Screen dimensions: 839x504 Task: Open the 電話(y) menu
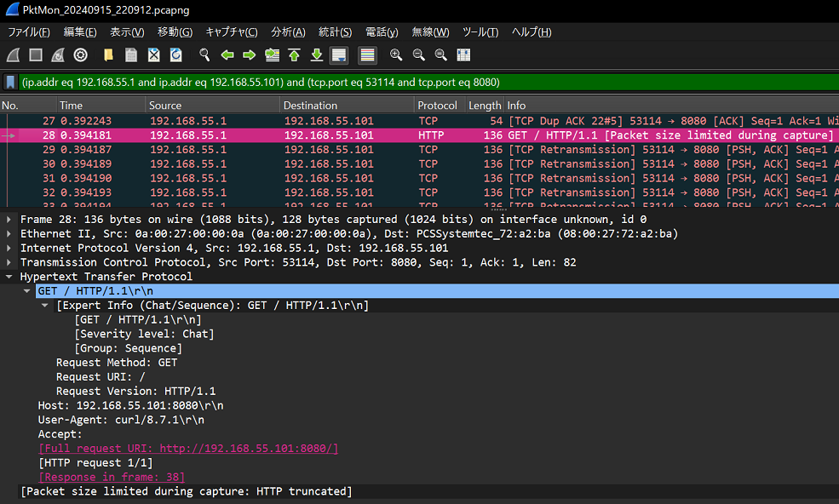[x=382, y=32]
